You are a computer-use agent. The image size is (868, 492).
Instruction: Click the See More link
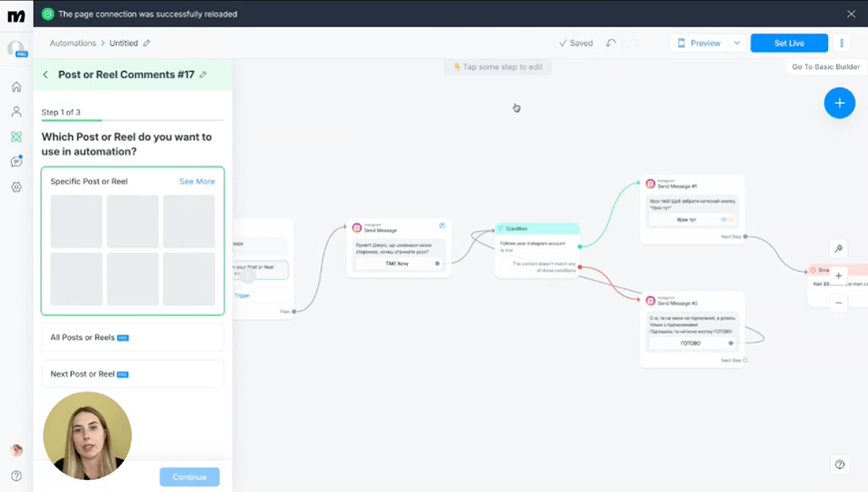click(197, 182)
